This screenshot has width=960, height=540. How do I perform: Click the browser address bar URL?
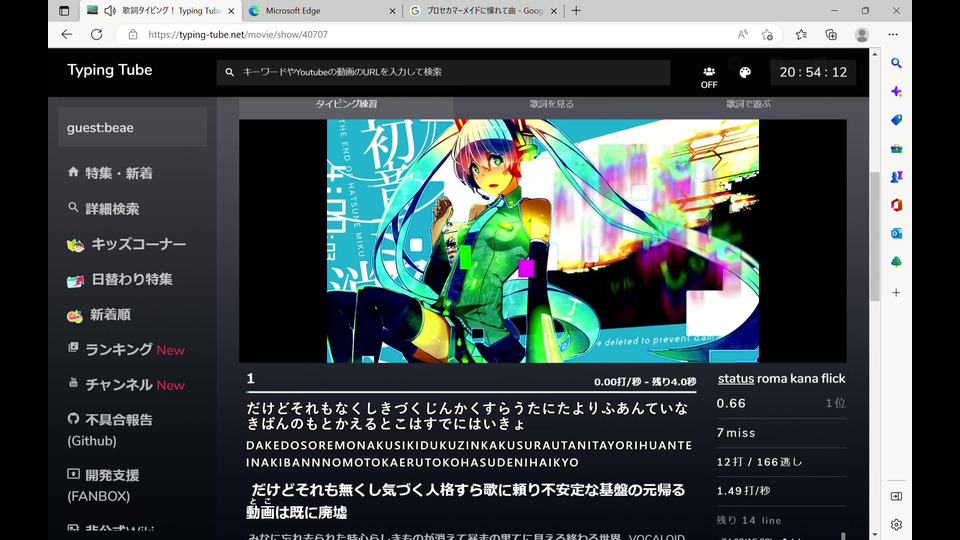tap(238, 34)
